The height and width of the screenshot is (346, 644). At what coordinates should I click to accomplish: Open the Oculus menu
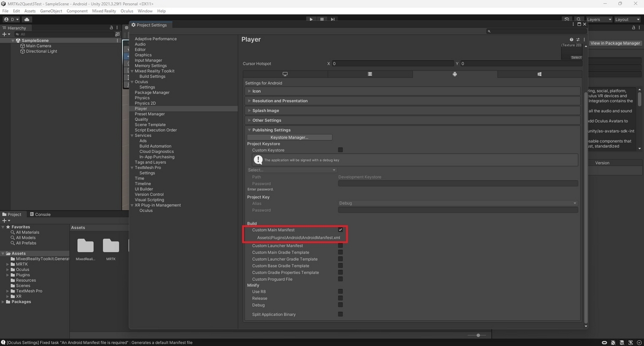click(x=127, y=11)
